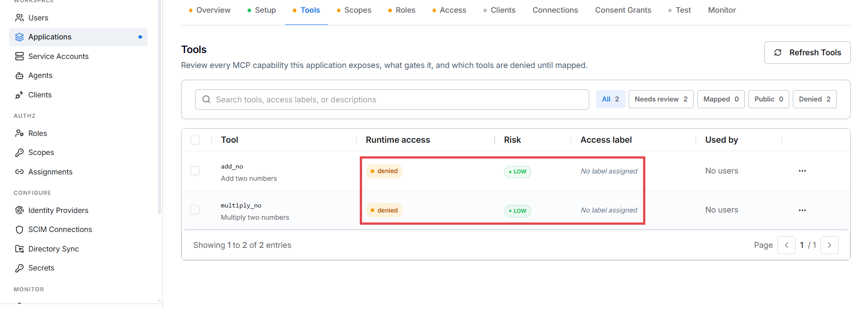Viewport: 868px width, 309px height.
Task: Go to next page arrow
Action: pyautogui.click(x=830, y=245)
